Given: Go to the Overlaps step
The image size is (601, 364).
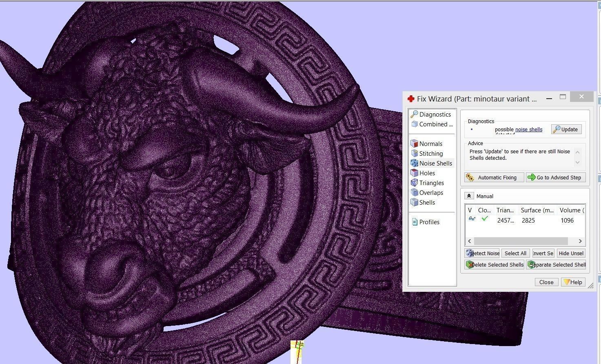Looking at the screenshot, I should coord(427,193).
